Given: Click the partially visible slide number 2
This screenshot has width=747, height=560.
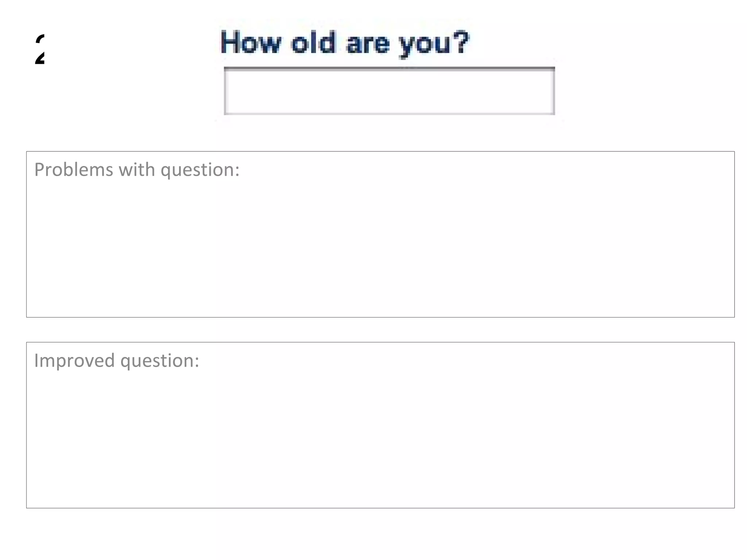Looking at the screenshot, I should tap(40, 49).
